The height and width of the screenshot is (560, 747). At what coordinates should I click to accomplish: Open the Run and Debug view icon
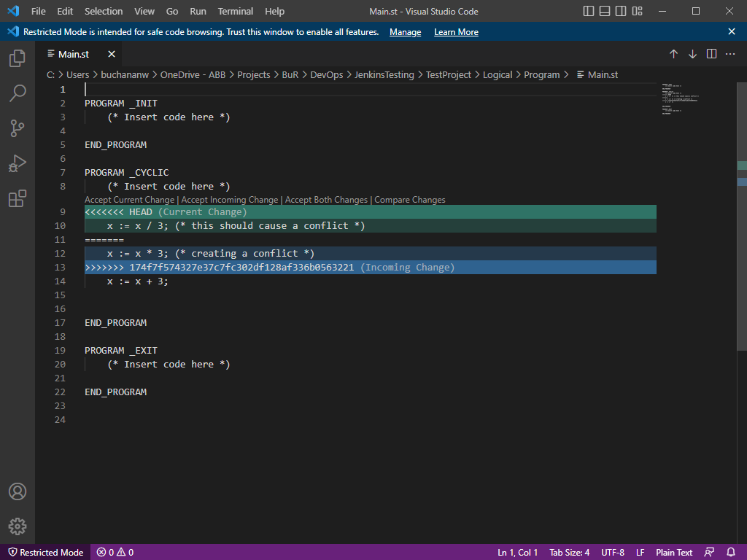(18, 163)
